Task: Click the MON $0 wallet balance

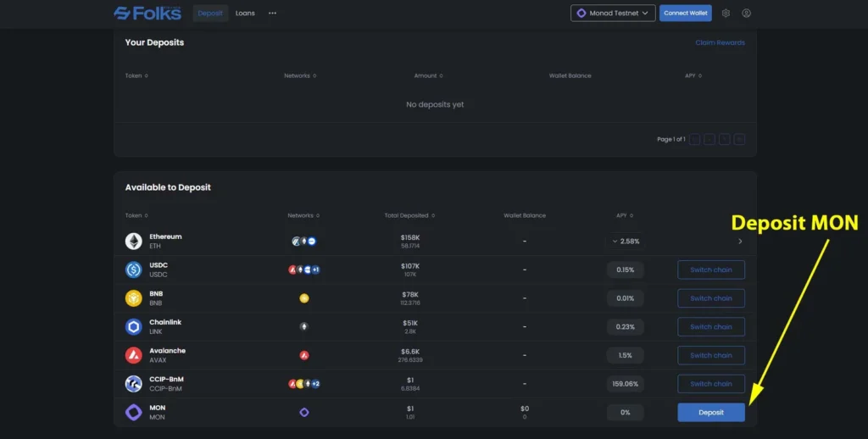Action: coord(524,408)
